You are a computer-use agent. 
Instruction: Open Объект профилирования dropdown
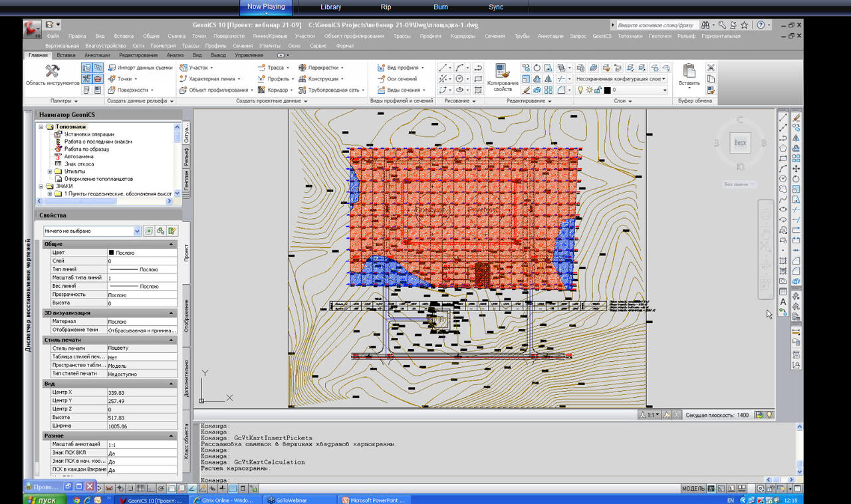pyautogui.click(x=216, y=90)
